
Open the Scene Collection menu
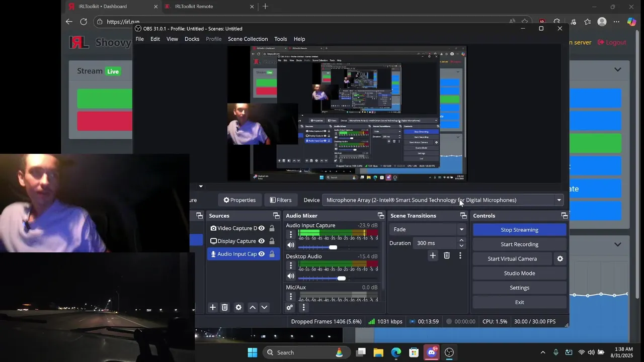click(248, 39)
